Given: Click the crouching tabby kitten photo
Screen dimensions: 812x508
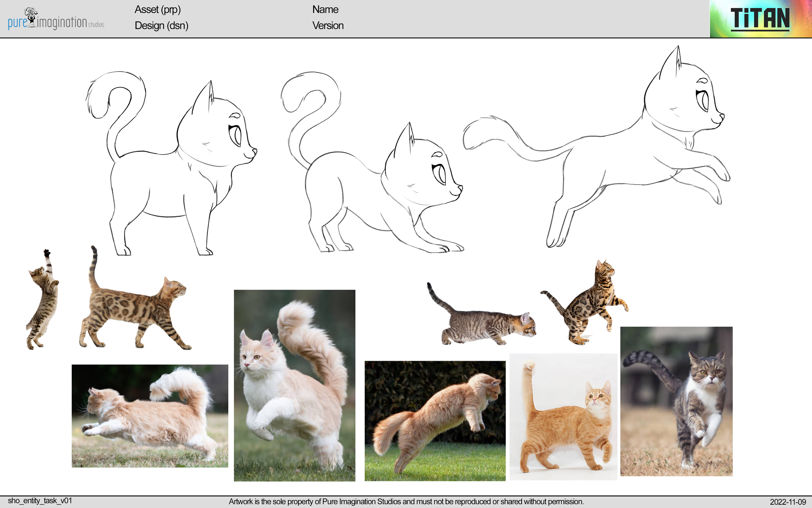Looking at the screenshot, I should [x=482, y=319].
